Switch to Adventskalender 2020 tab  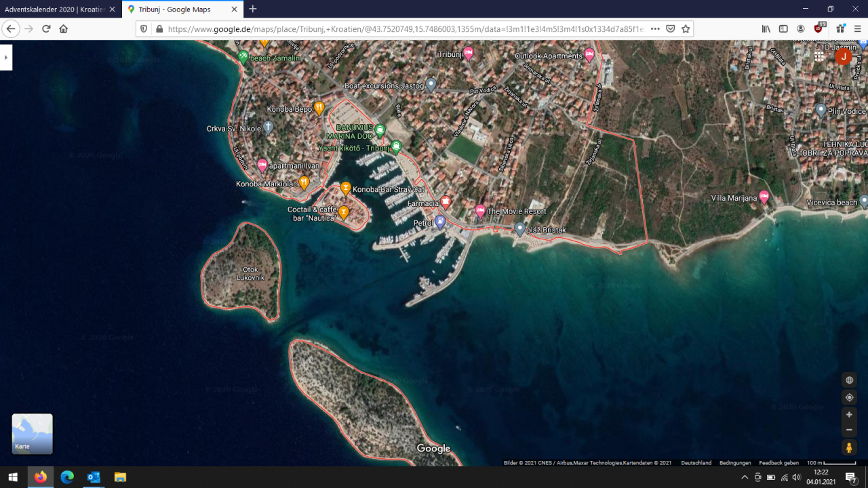point(54,9)
